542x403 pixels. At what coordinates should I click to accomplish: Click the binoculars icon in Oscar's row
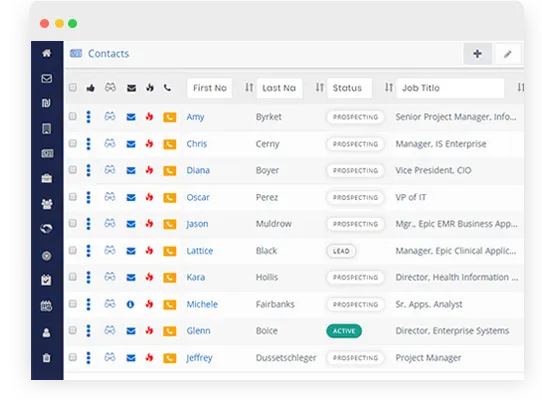click(110, 197)
